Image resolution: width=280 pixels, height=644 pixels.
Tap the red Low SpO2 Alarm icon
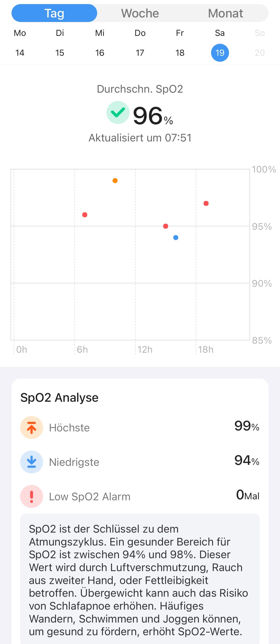pyautogui.click(x=32, y=496)
